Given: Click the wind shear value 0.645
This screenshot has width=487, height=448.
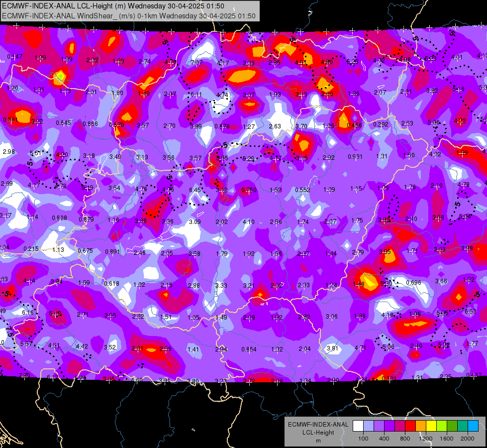Looking at the screenshot, I should [63, 123].
